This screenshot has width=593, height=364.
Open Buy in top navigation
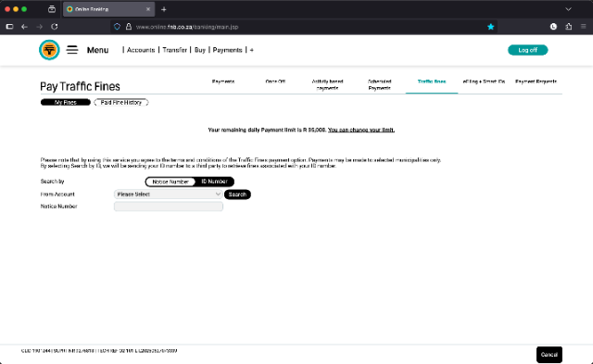200,50
